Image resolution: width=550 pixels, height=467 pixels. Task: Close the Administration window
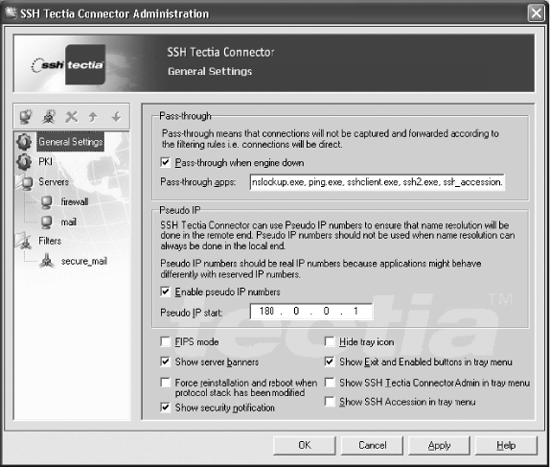(x=536, y=13)
